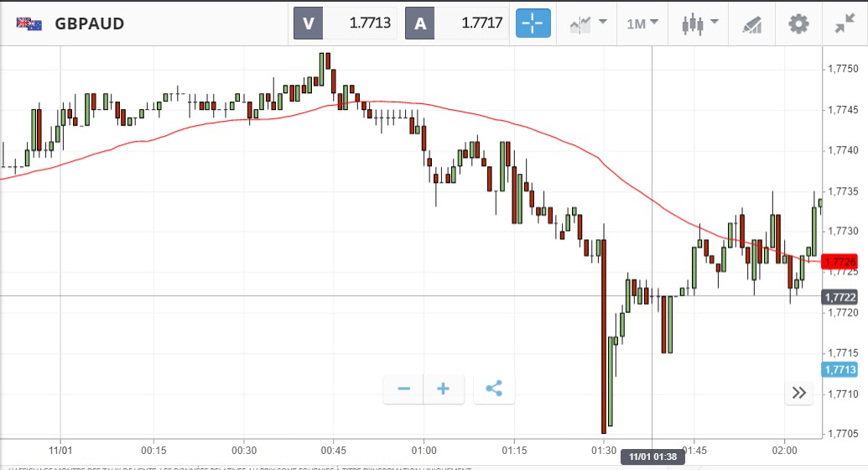Share the chart using share icon

pyautogui.click(x=494, y=389)
